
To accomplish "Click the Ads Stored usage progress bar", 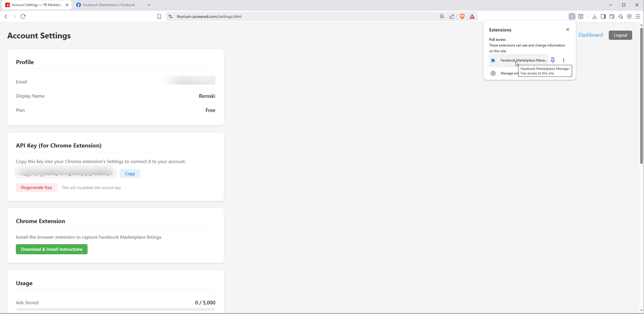I will pos(116,309).
